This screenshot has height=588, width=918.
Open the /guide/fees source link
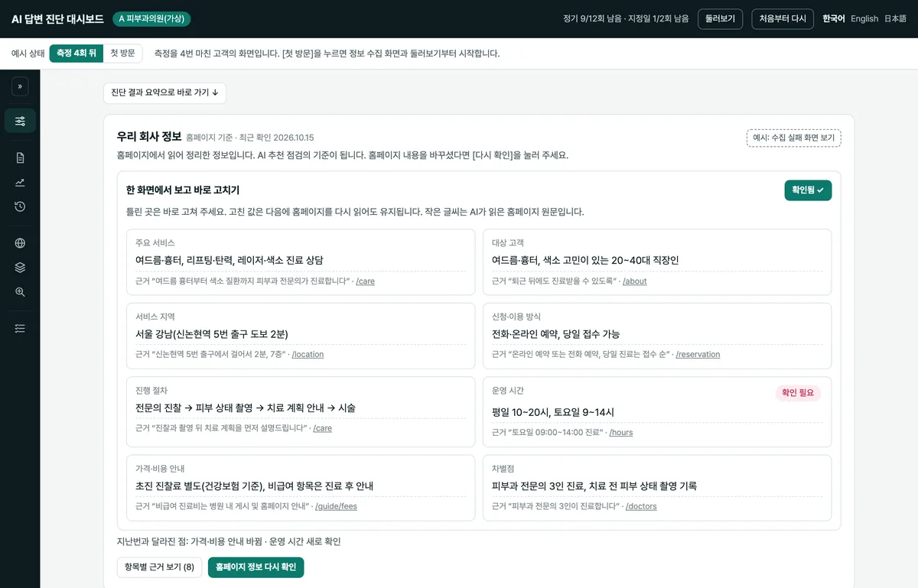coord(337,506)
